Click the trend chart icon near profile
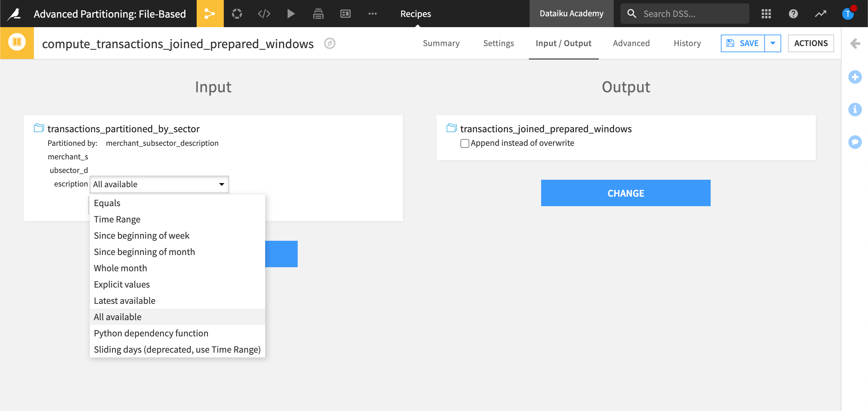The height and width of the screenshot is (411, 868). point(821,14)
